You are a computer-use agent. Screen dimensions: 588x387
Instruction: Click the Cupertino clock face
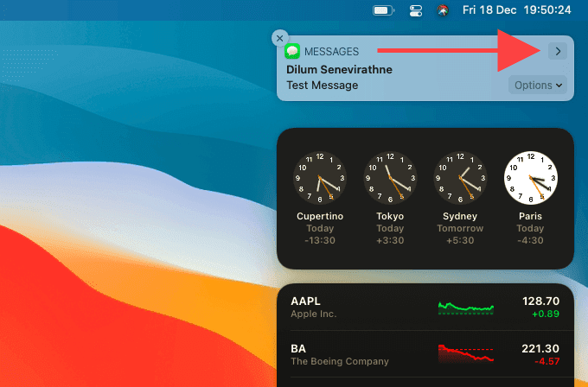point(319,177)
